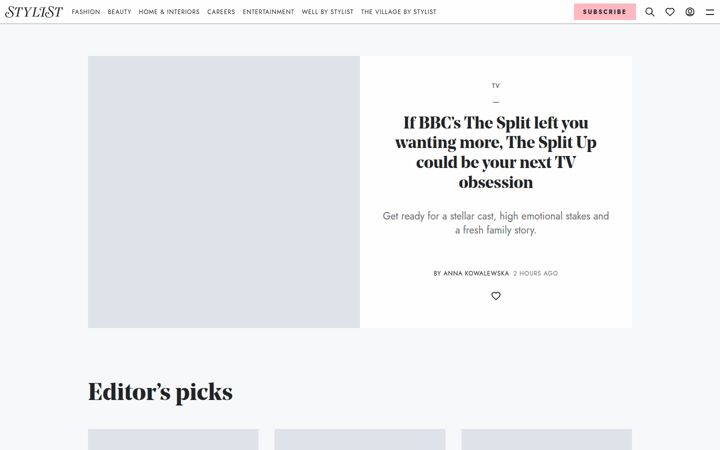
Task: Open the TV category link
Action: coord(496,86)
